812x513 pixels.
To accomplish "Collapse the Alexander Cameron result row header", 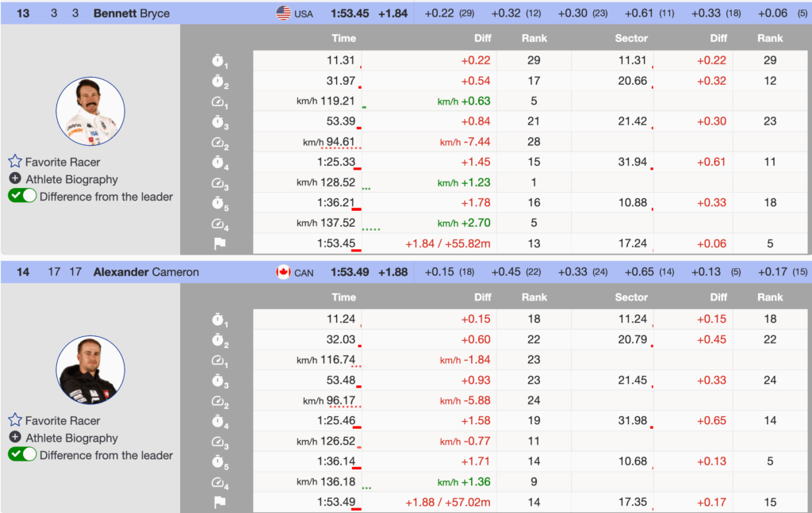I will click(143, 272).
